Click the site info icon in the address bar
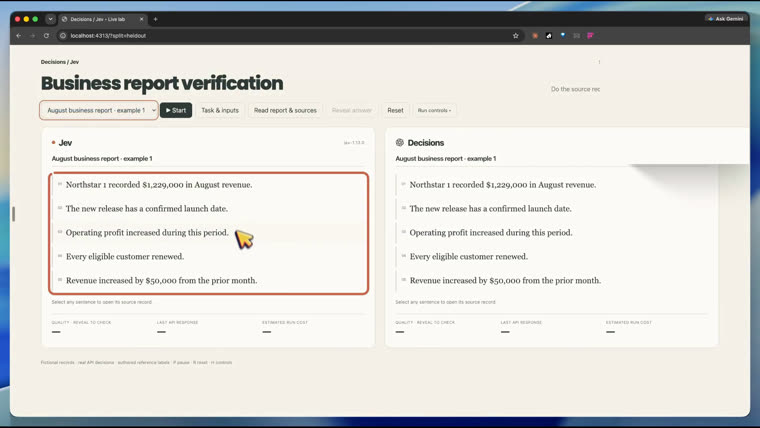The image size is (760, 428). coord(63,35)
